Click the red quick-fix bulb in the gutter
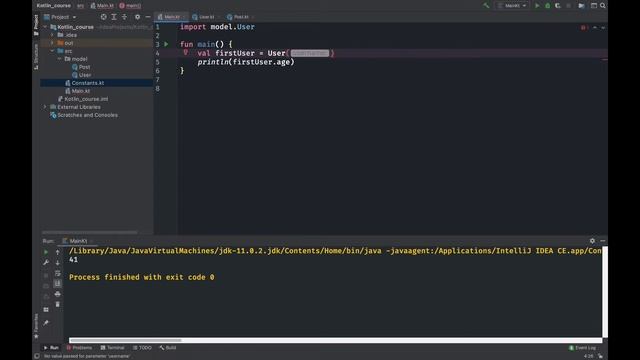 186,53
